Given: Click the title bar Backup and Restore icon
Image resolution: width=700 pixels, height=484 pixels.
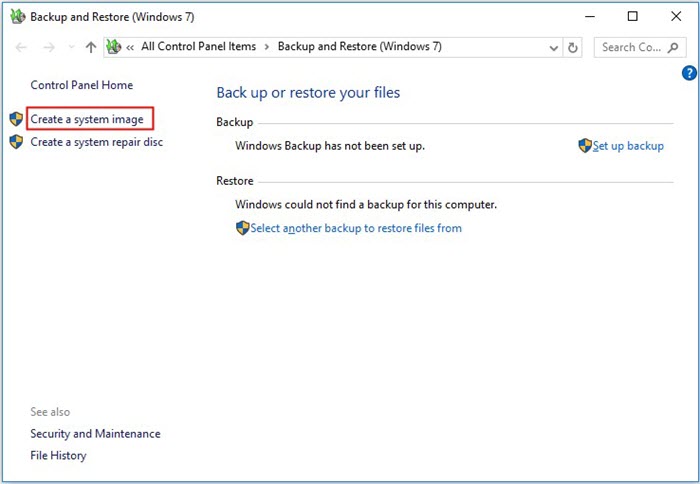Looking at the screenshot, I should click(x=17, y=17).
